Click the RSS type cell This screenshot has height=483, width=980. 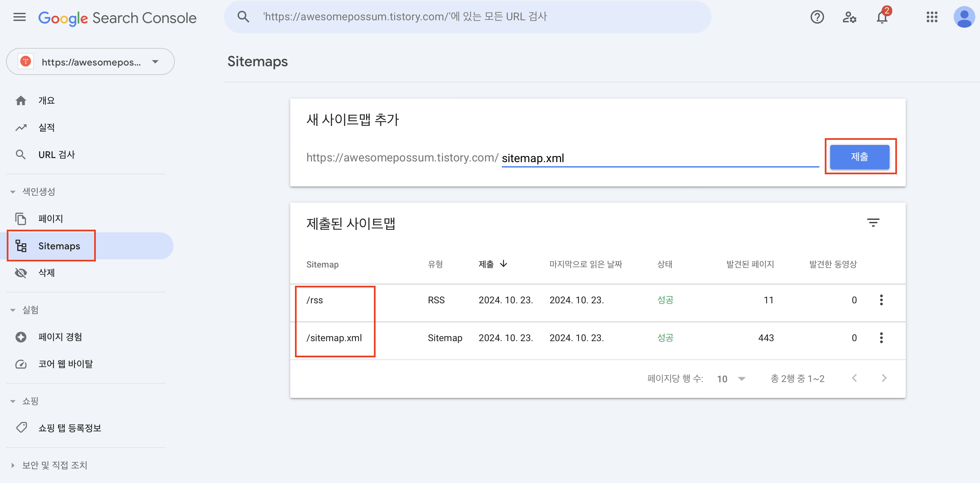click(x=436, y=300)
